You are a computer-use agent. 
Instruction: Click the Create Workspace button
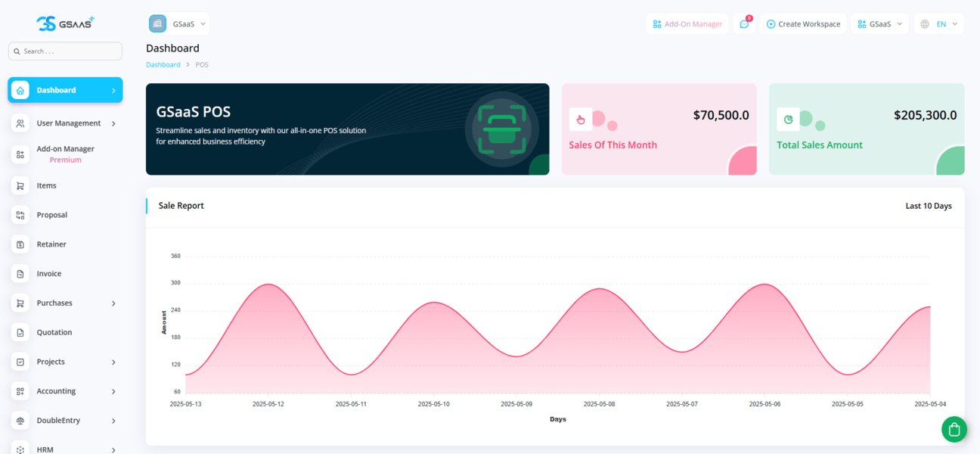point(803,24)
